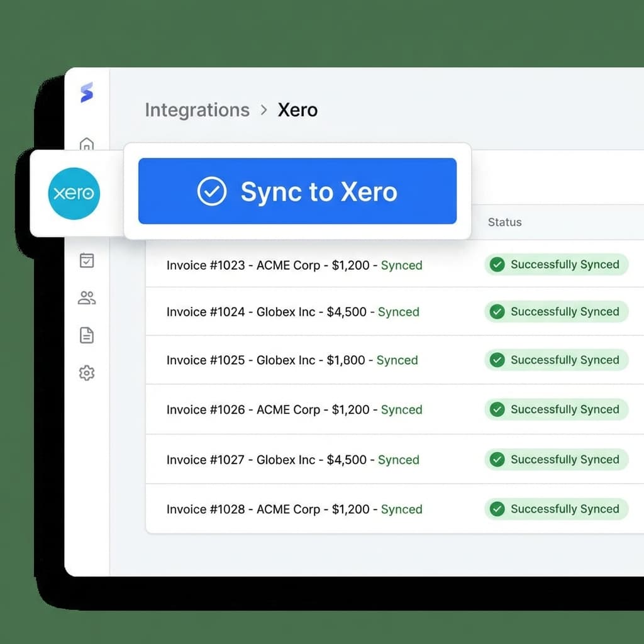Screen dimensions: 644x644
Task: Select the Xero breadcrumb item
Action: (x=297, y=110)
